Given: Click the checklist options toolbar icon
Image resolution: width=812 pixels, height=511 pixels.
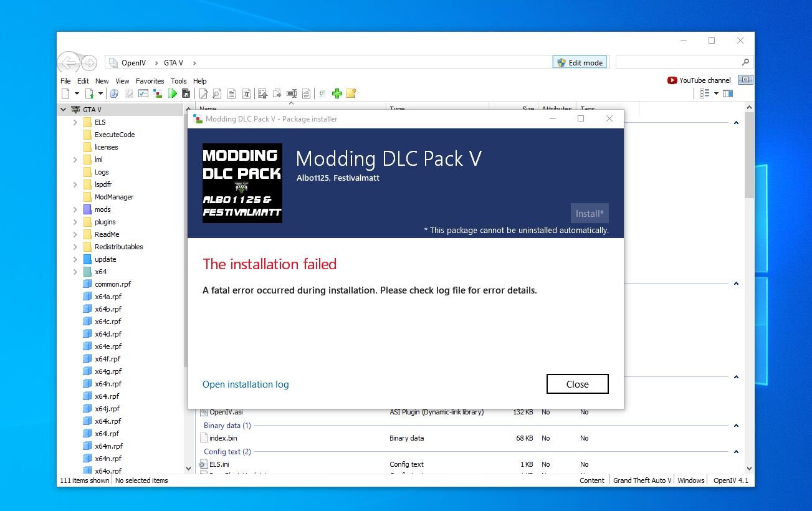Looking at the screenshot, I should (143, 93).
